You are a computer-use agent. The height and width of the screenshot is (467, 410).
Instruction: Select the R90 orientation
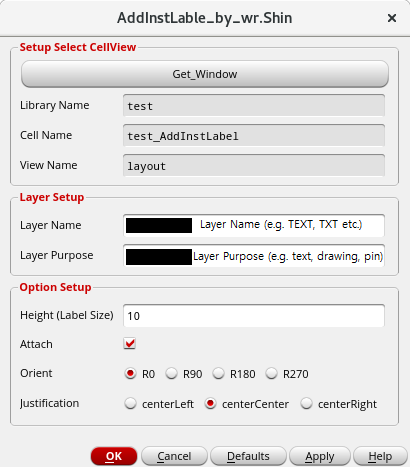[x=172, y=373]
